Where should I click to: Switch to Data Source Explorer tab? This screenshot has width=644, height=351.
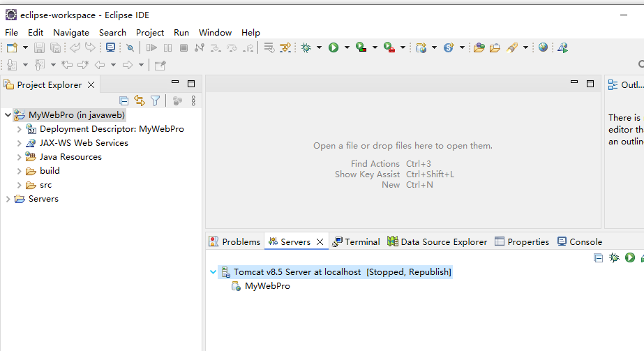(437, 241)
